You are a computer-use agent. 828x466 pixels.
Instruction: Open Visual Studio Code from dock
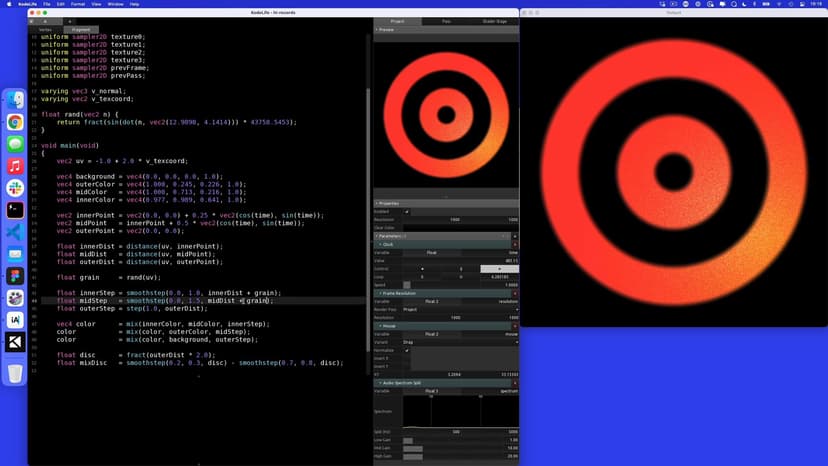15,232
